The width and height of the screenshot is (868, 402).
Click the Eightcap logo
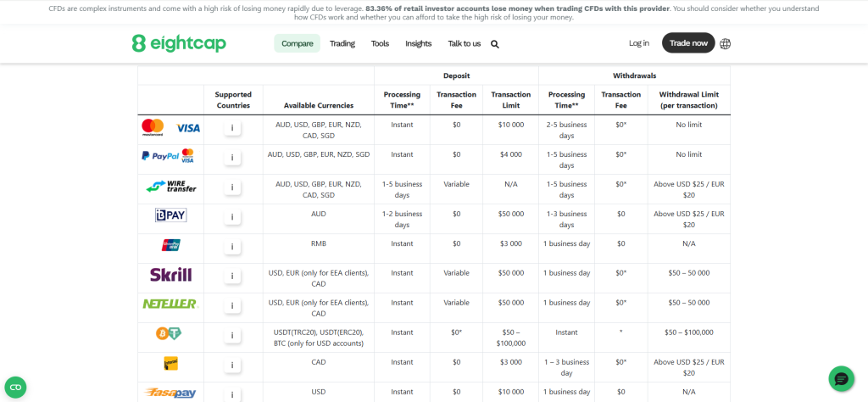click(179, 43)
